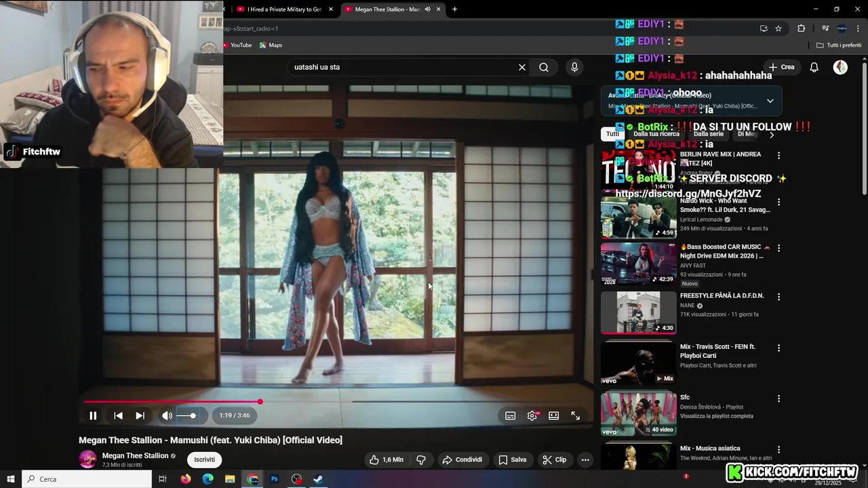Open YouTube bookmark in bookmarks bar
This screenshot has height=488, width=868.
(x=237, y=45)
